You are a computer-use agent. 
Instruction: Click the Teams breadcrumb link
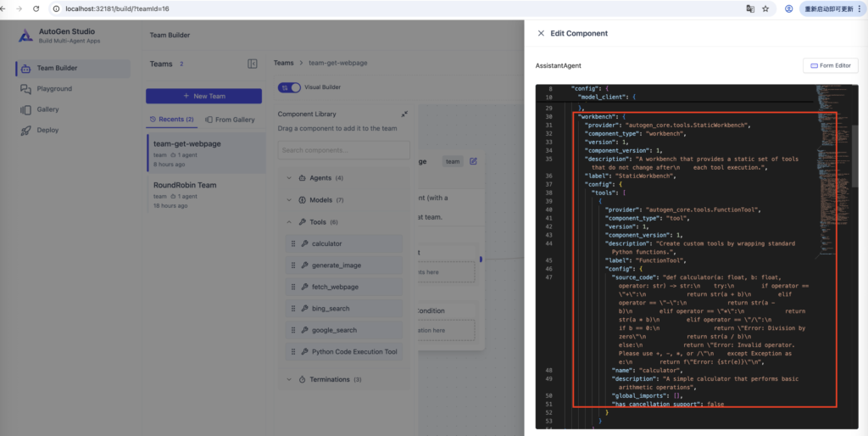283,63
